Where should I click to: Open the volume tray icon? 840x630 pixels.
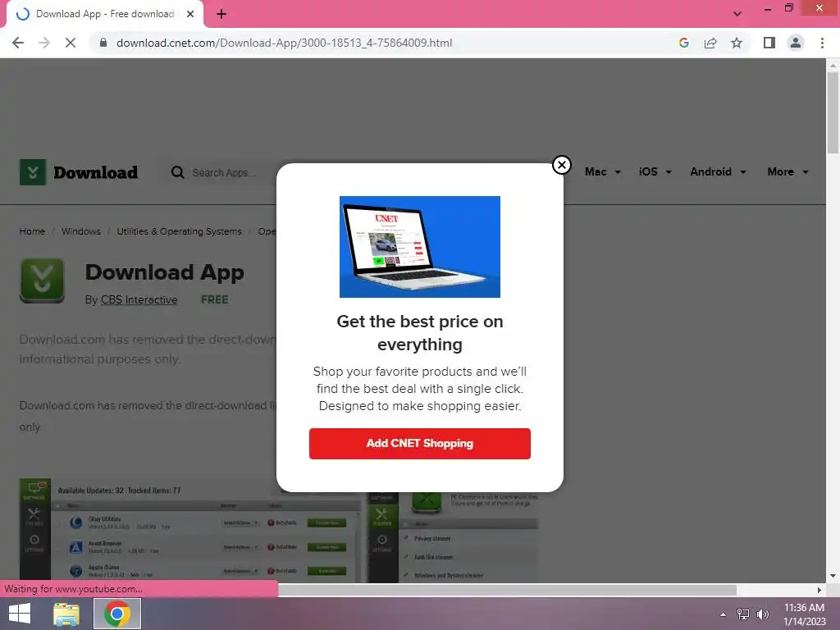pyautogui.click(x=762, y=614)
